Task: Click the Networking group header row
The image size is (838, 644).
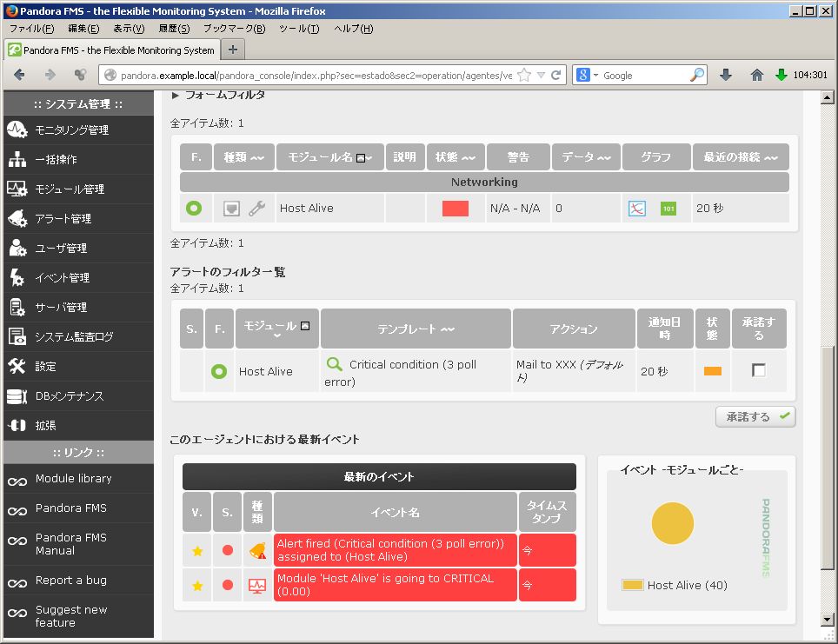Action: point(484,183)
